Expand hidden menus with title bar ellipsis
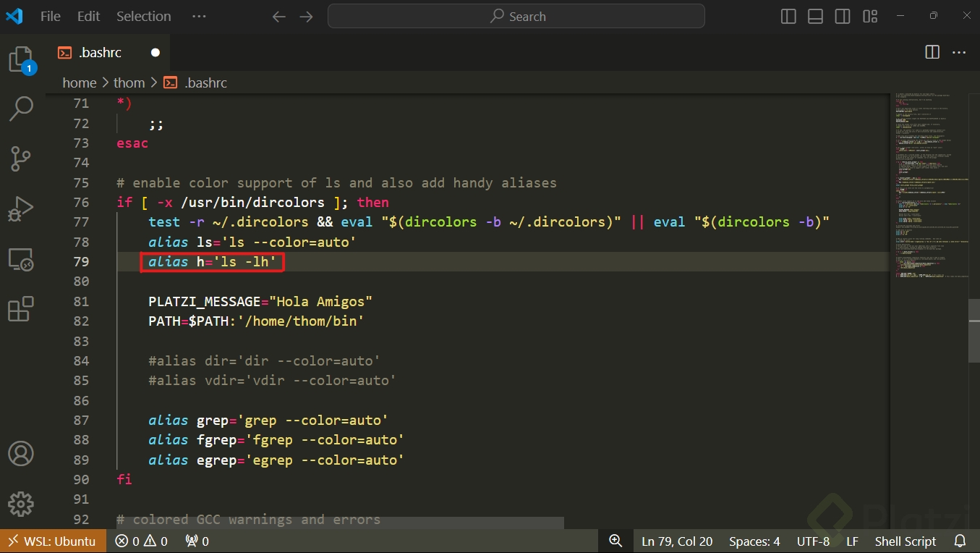 [x=199, y=17]
